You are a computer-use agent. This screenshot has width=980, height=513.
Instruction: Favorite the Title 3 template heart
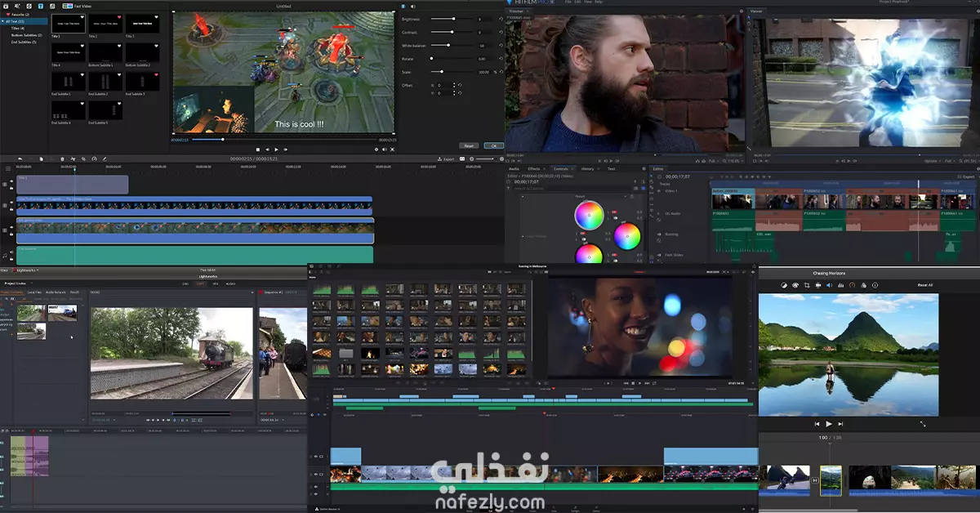pyautogui.click(x=156, y=17)
